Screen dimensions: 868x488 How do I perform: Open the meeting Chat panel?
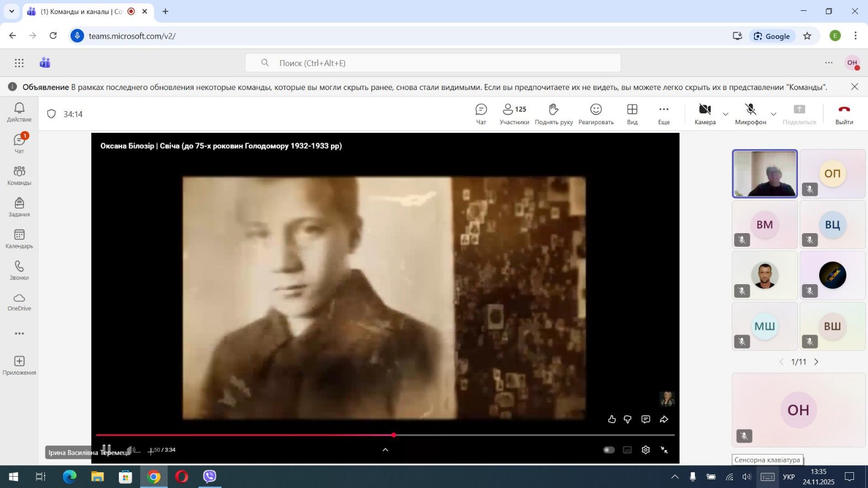pos(481,114)
